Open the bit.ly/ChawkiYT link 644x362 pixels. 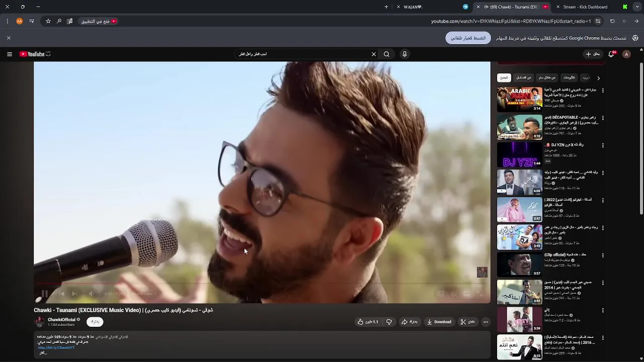coord(56,347)
